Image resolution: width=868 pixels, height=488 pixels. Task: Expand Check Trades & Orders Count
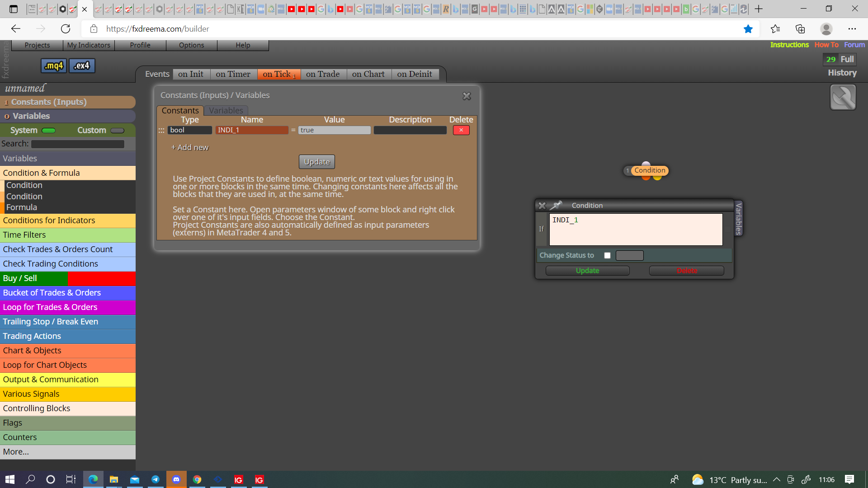click(68, 249)
